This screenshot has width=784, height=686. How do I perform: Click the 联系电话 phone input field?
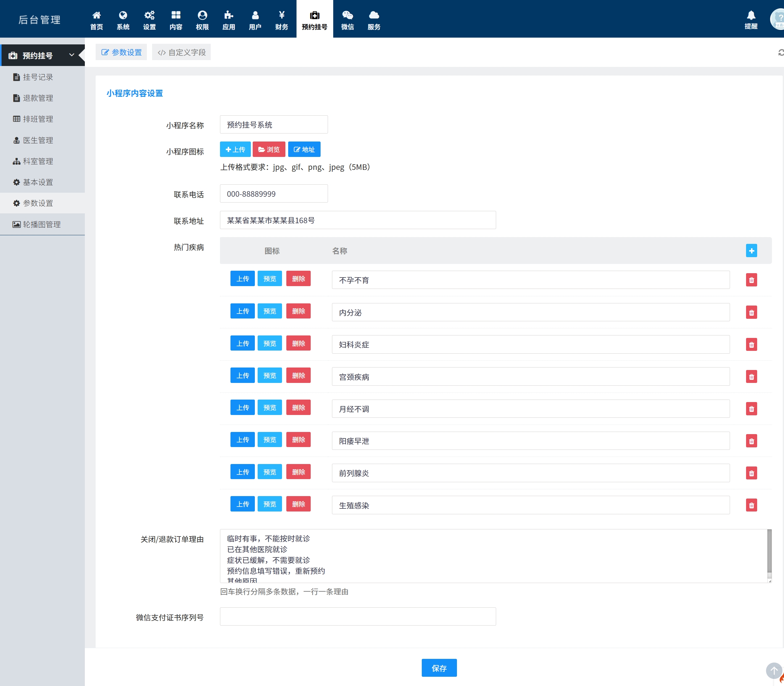[x=273, y=194]
